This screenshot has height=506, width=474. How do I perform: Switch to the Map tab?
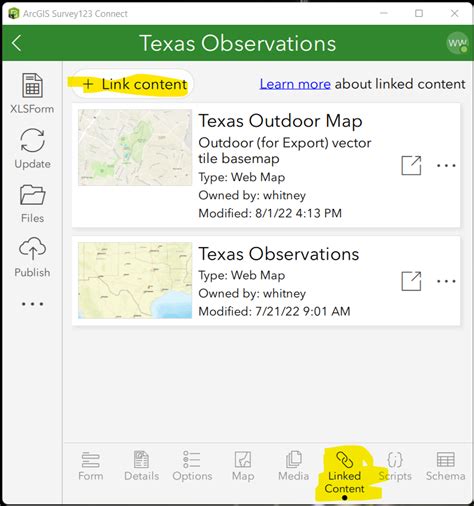coord(243,466)
